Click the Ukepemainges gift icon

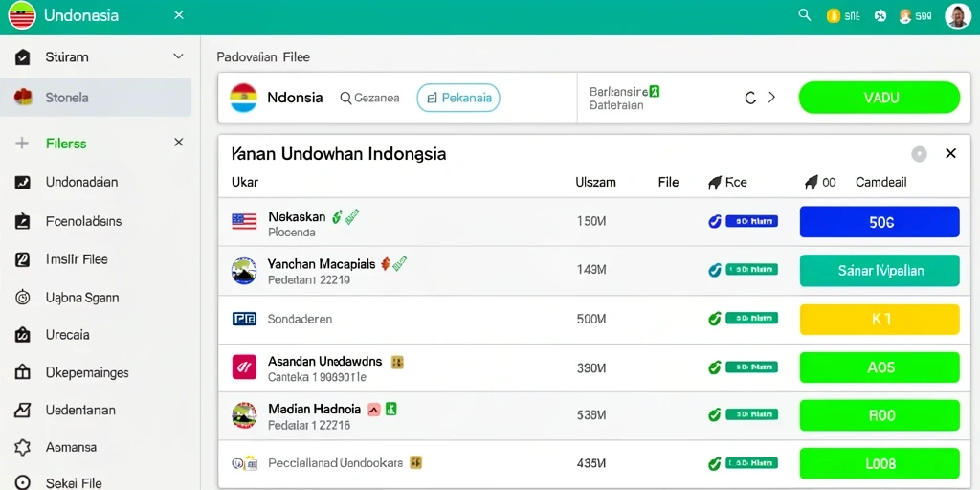click(23, 372)
